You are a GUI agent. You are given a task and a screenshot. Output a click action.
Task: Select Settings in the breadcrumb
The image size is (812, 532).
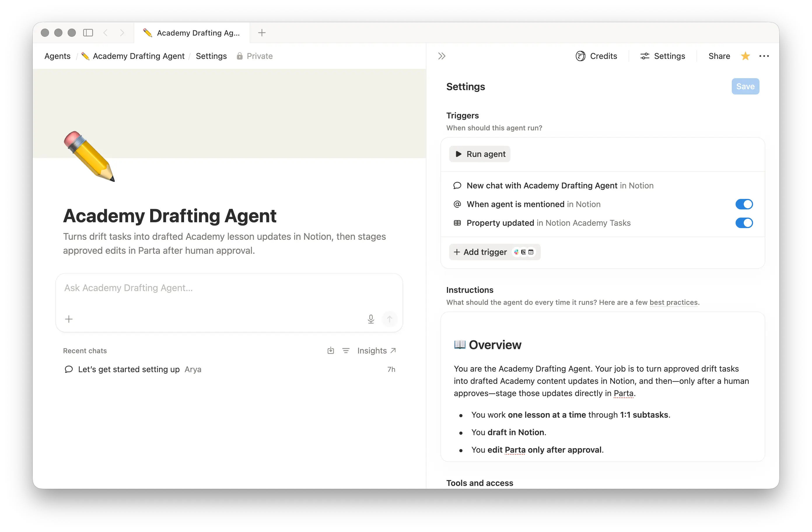click(x=211, y=56)
